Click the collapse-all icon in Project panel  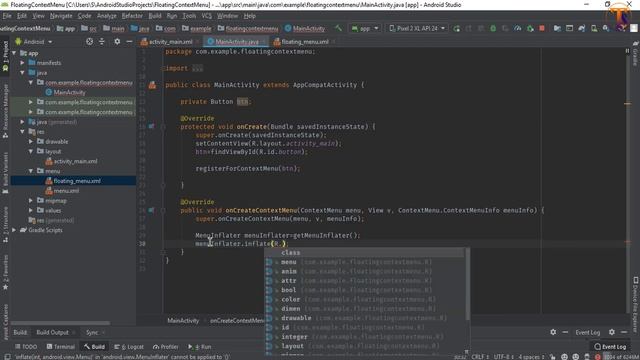click(102, 41)
